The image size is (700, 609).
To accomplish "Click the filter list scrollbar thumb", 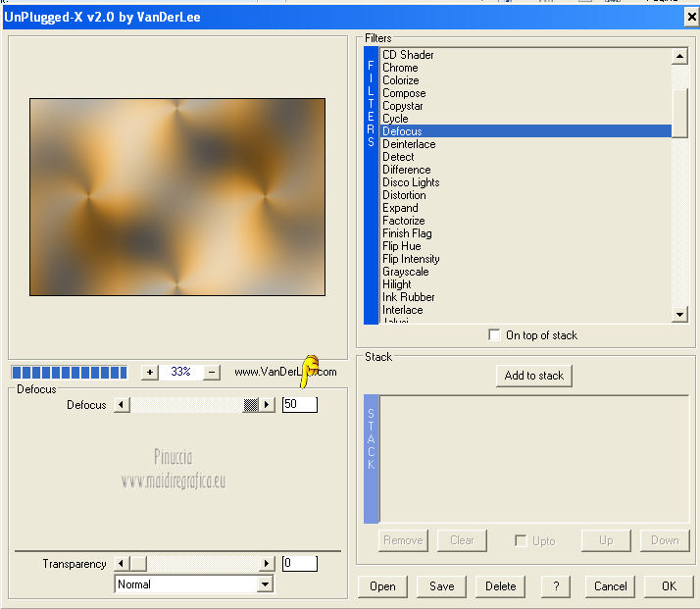I will (x=679, y=114).
